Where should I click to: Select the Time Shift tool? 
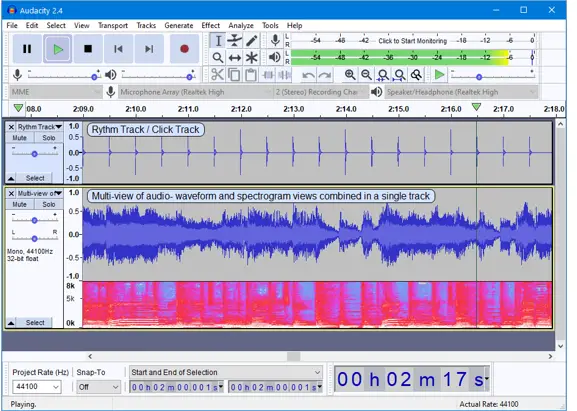(x=234, y=57)
